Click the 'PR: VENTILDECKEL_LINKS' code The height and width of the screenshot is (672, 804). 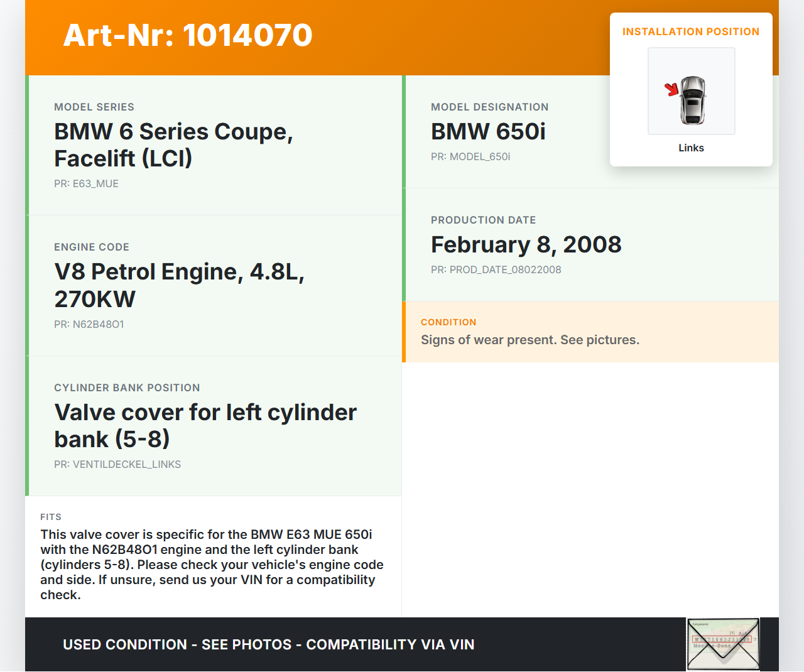pyautogui.click(x=117, y=464)
